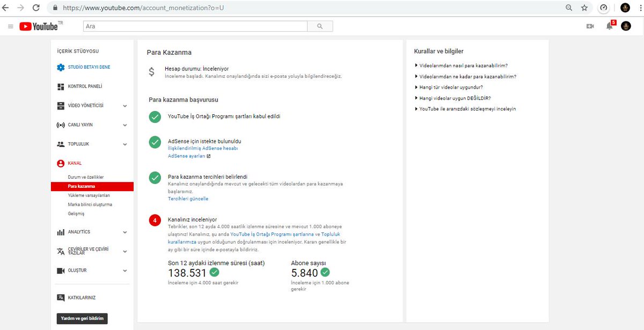Open the YouTube account avatar menu
The width and height of the screenshot is (644, 330).
(626, 26)
